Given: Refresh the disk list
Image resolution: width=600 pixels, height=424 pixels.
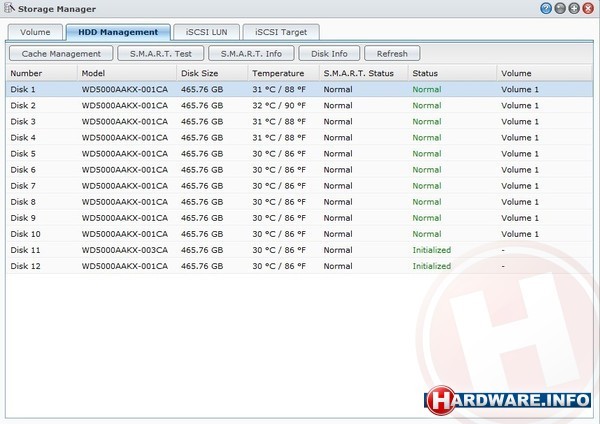Looking at the screenshot, I should [x=392, y=54].
